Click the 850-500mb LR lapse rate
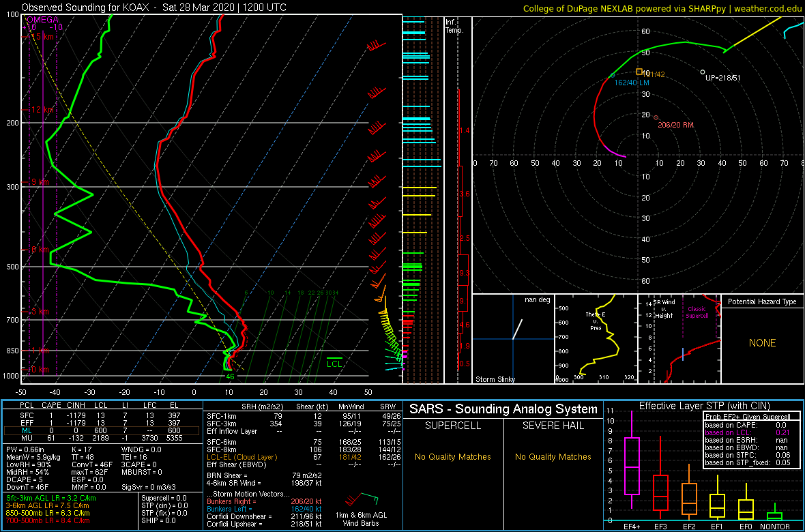Screen dimensions: 805x532 (48, 513)
